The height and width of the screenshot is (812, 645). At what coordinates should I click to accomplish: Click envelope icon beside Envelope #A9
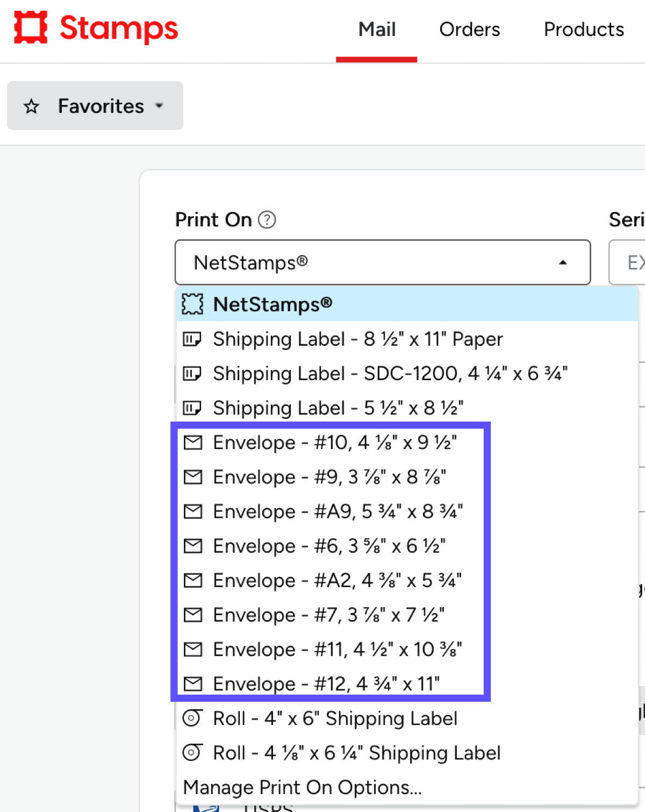coord(192,511)
